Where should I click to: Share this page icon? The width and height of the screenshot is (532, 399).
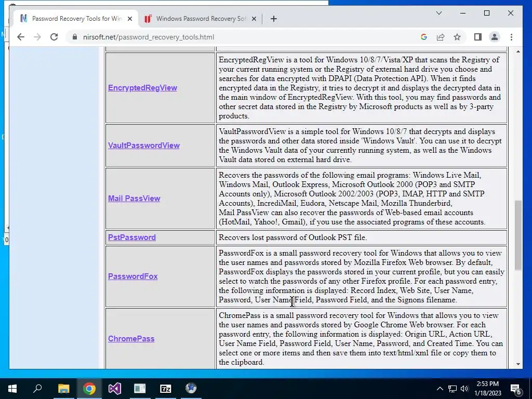(x=441, y=37)
